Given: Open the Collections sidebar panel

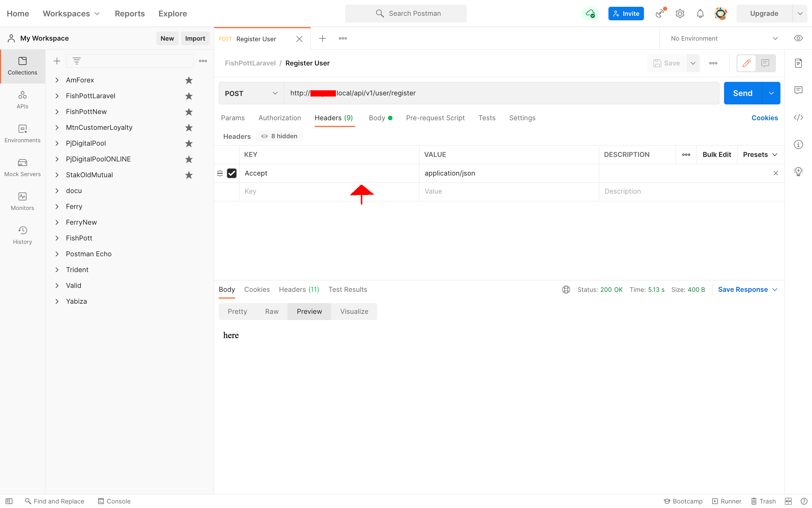Looking at the screenshot, I should (23, 66).
